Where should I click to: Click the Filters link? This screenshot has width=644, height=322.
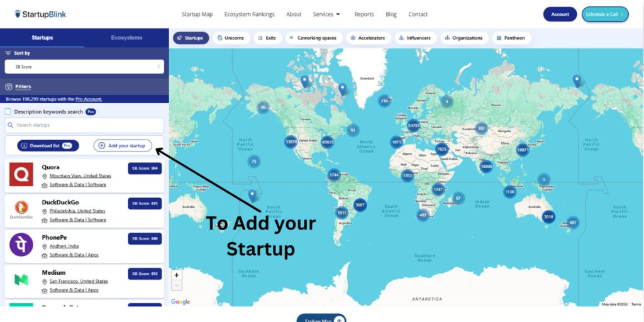23,87
